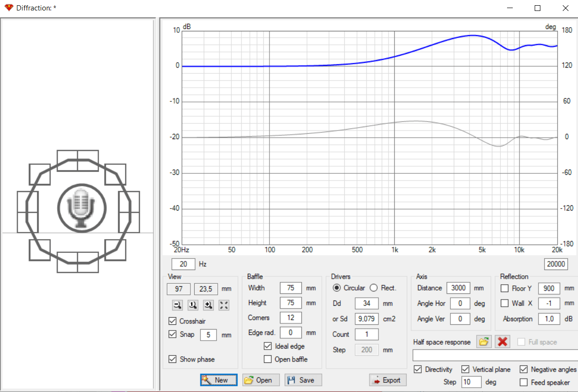Click the Edge rad. input field
Screen dimensions: 578x392
coord(291,332)
